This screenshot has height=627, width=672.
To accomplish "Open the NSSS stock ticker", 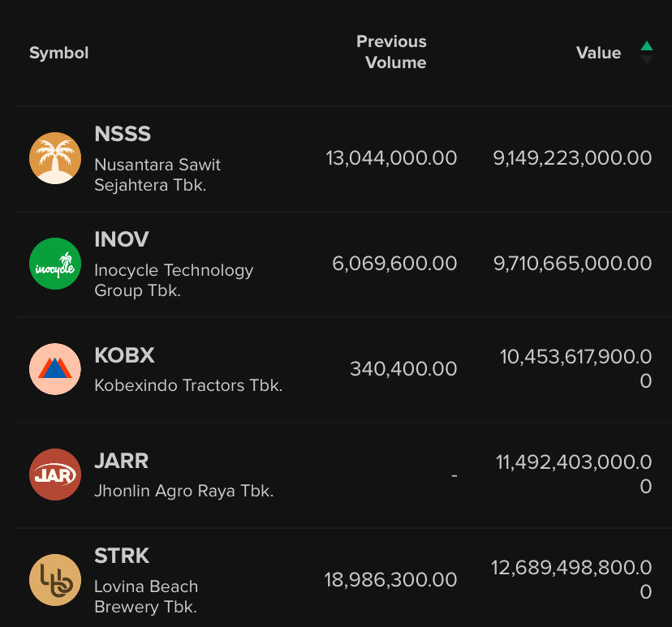I will [123, 134].
